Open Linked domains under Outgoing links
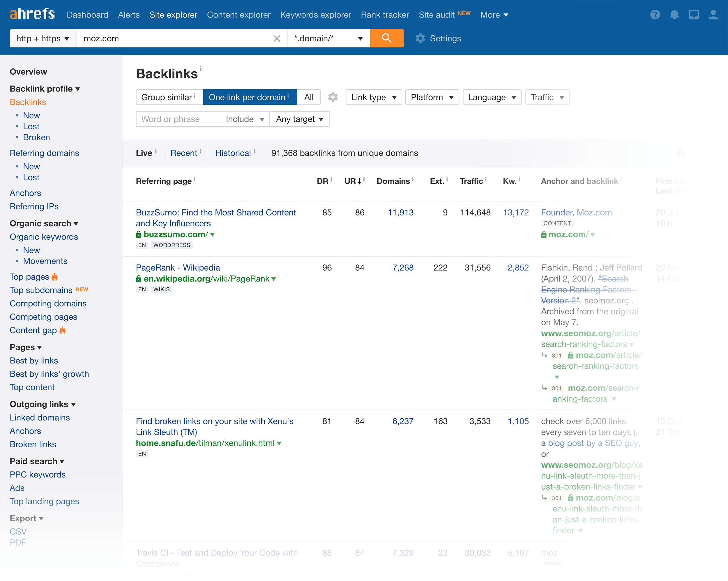Screen dimensions: 728x581 [40, 418]
